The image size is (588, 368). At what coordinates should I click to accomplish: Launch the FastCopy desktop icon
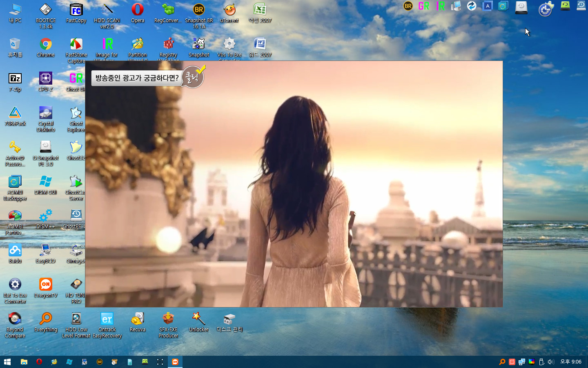(76, 13)
